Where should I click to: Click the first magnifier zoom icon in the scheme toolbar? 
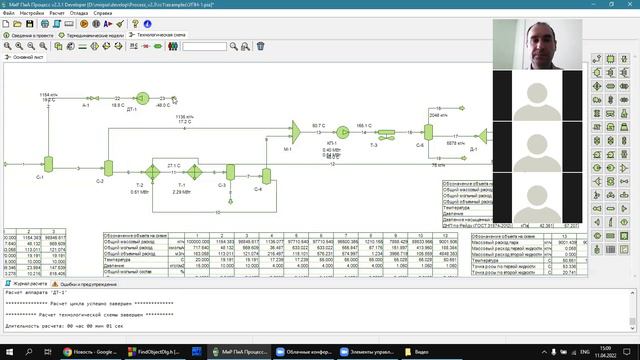point(7,46)
